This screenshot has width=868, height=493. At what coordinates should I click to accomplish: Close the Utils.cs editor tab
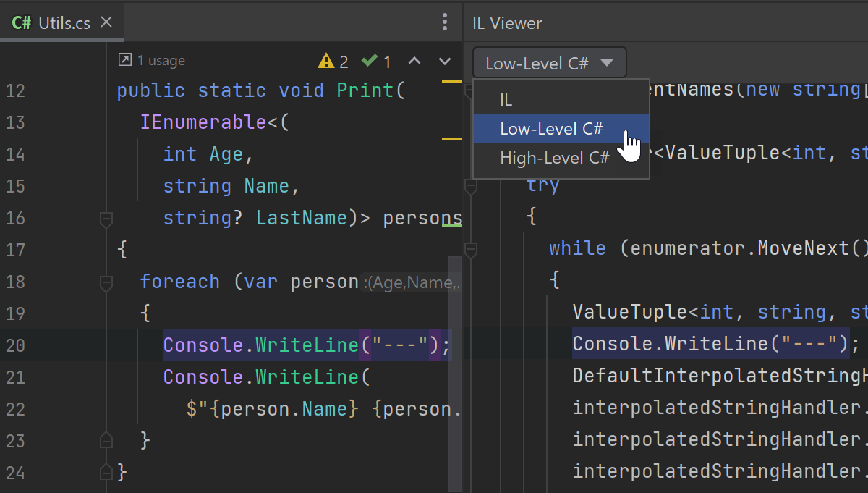(x=106, y=22)
